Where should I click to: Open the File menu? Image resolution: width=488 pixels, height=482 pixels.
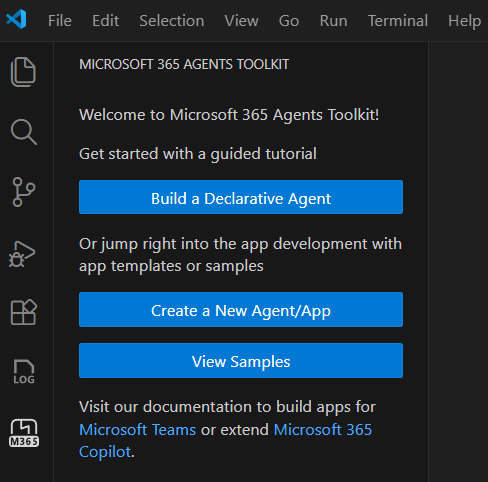(x=60, y=21)
